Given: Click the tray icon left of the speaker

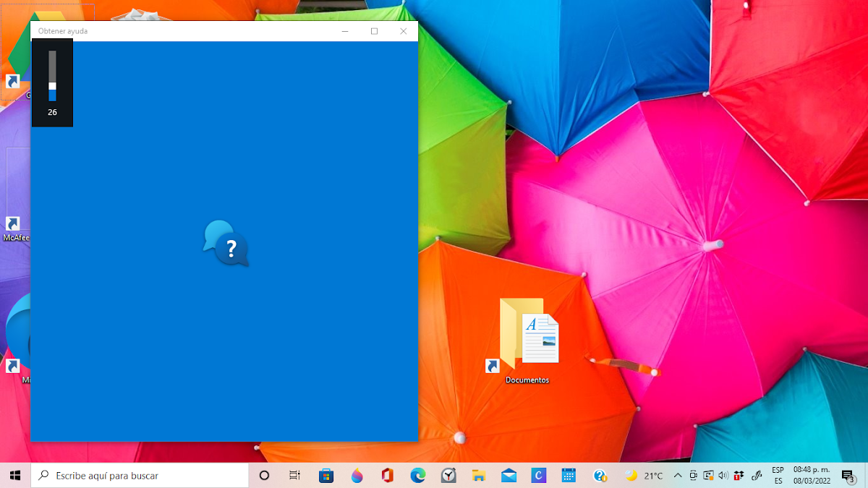Looking at the screenshot, I should click(708, 475).
